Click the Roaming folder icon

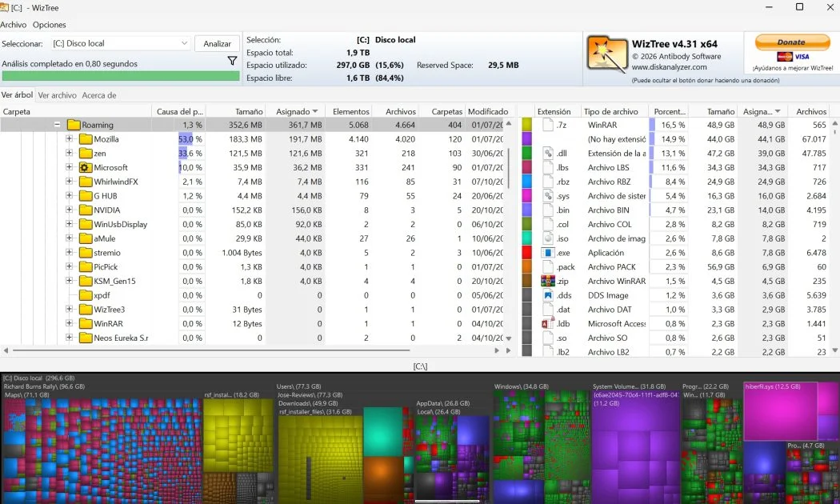click(x=74, y=125)
